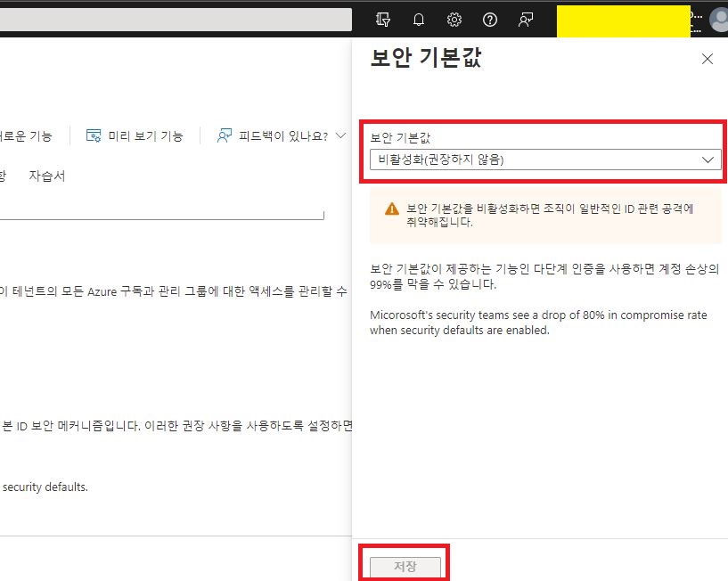Click the warning text about ID 관련 공격

550,215
